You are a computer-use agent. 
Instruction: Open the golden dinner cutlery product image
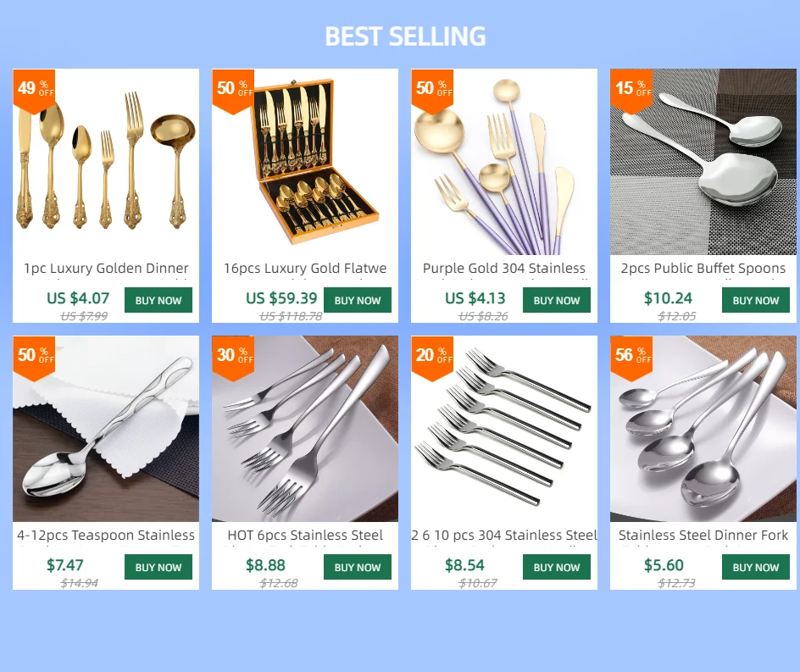(106, 162)
